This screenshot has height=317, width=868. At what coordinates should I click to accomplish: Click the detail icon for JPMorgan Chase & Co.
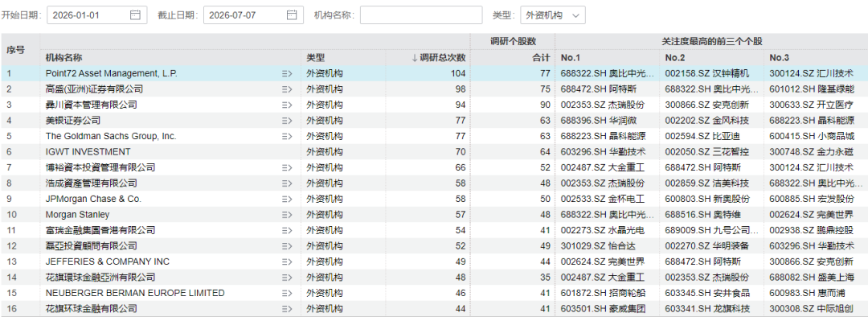tap(286, 199)
